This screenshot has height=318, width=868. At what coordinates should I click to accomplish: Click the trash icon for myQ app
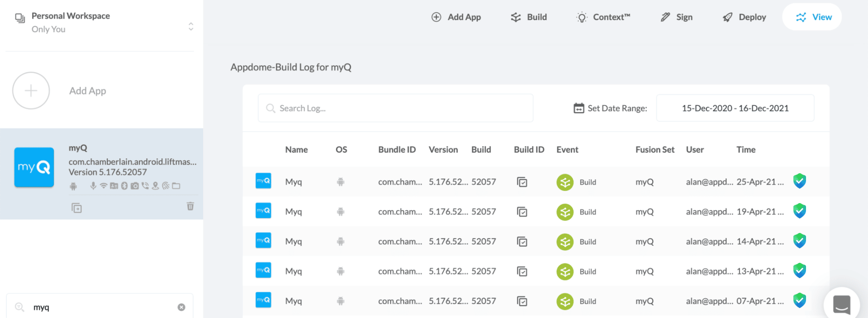[x=190, y=206]
